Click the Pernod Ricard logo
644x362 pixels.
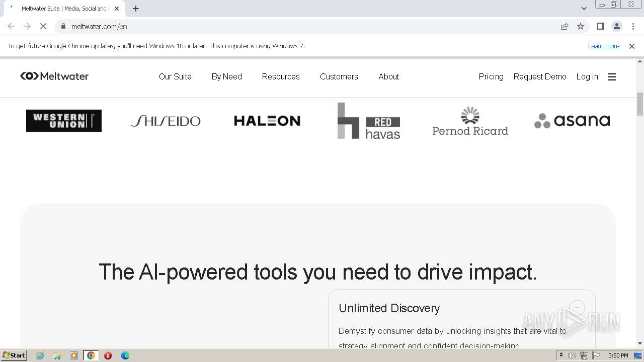tap(470, 121)
